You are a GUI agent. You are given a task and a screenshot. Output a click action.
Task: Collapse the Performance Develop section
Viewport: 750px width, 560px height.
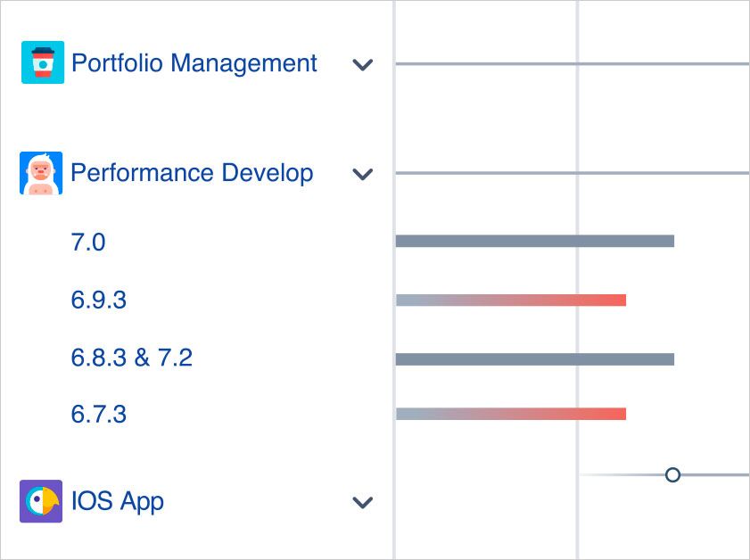362,174
